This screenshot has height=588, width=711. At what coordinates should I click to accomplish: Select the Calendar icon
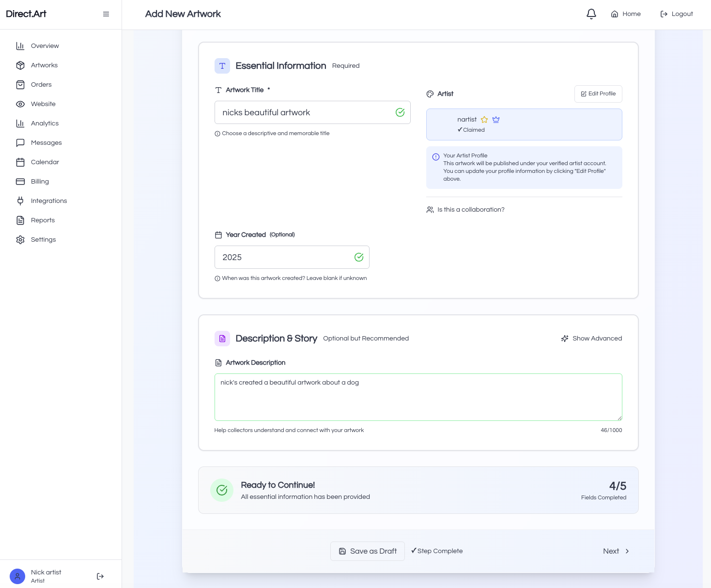point(20,162)
